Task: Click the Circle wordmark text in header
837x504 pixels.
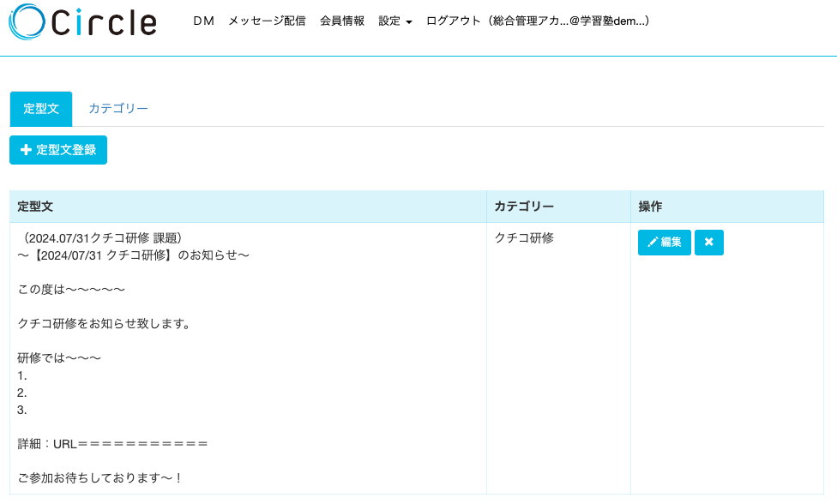Action: [104, 23]
